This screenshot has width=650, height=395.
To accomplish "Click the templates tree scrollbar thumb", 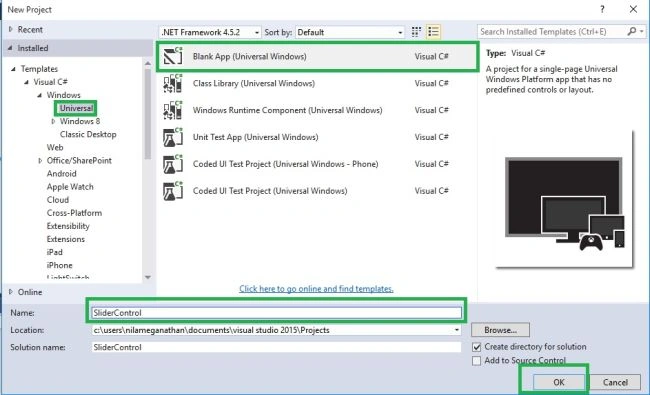I will 148,114.
